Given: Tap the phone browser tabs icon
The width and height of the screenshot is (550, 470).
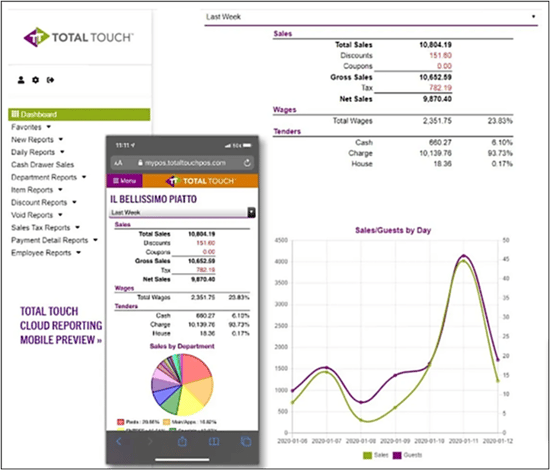Looking at the screenshot, I should coord(246,442).
